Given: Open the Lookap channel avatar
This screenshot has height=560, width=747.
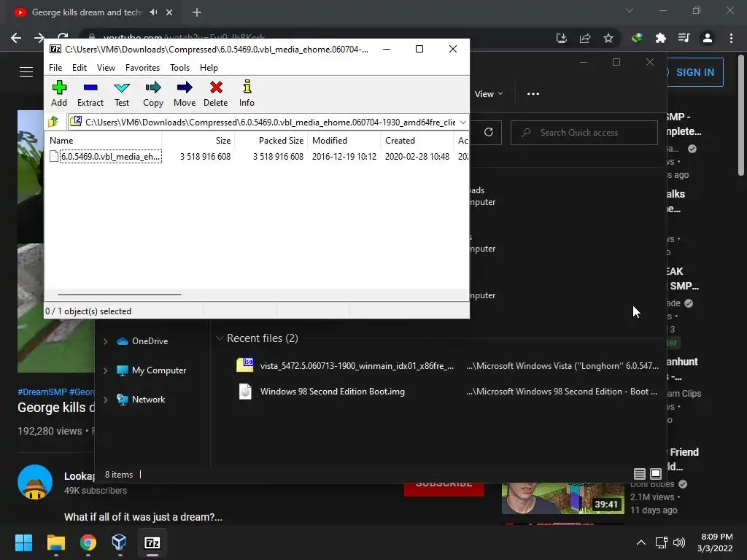Looking at the screenshot, I should (35, 482).
